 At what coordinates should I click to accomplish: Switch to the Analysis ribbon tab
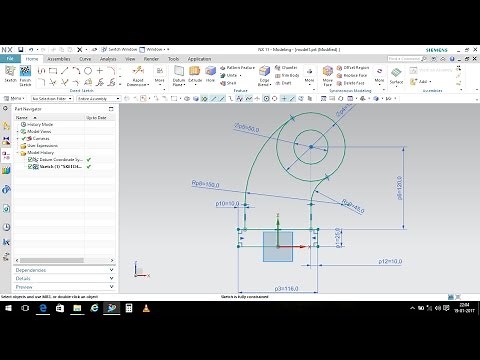[x=108, y=59]
